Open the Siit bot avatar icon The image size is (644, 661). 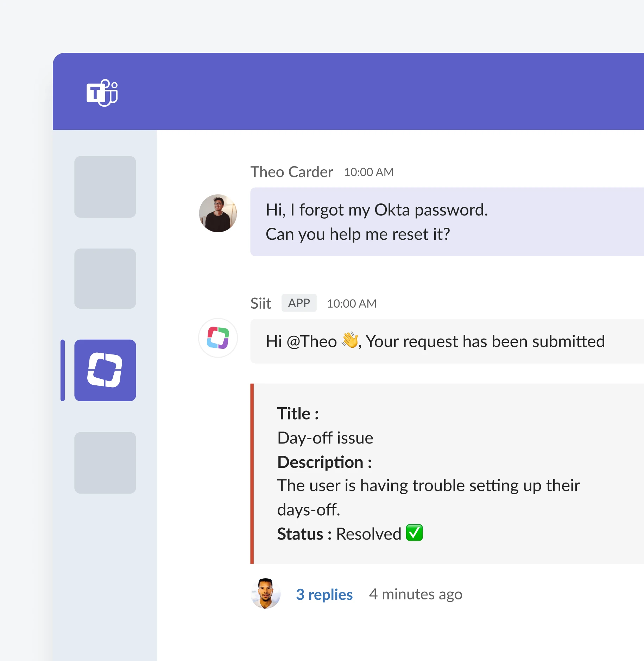(x=218, y=338)
